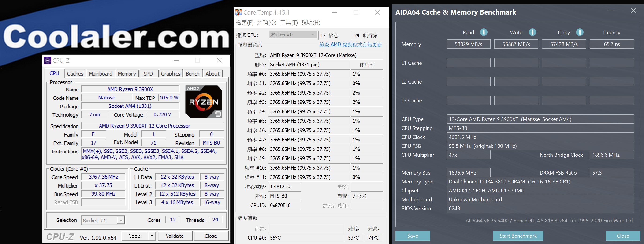Click the Max TDP value 105.0 W
Image resolution: width=644 pixels, height=244 pixels.
[x=169, y=98]
